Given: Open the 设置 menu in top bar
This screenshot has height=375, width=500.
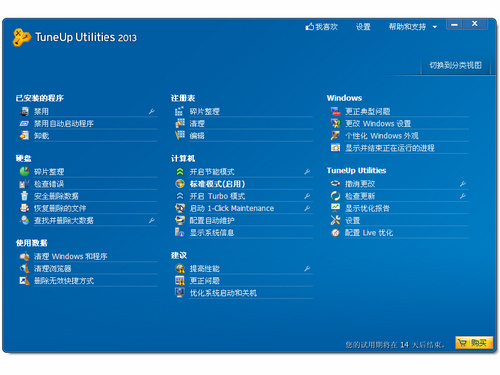Looking at the screenshot, I should (x=363, y=27).
